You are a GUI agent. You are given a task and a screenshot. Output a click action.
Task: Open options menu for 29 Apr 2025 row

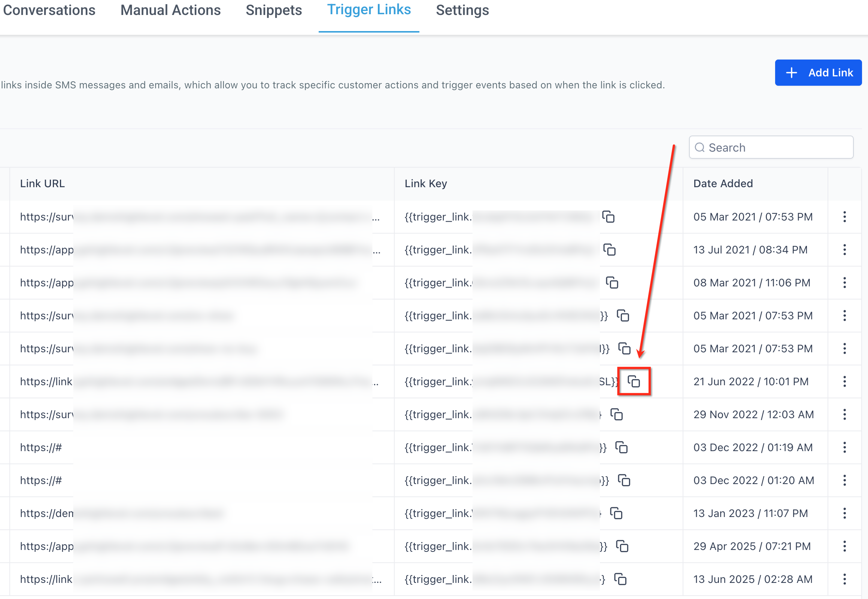pyautogui.click(x=844, y=546)
